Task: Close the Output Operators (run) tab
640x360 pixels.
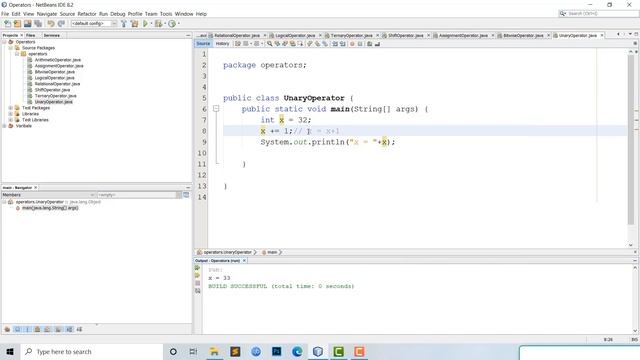Action: (x=244, y=260)
